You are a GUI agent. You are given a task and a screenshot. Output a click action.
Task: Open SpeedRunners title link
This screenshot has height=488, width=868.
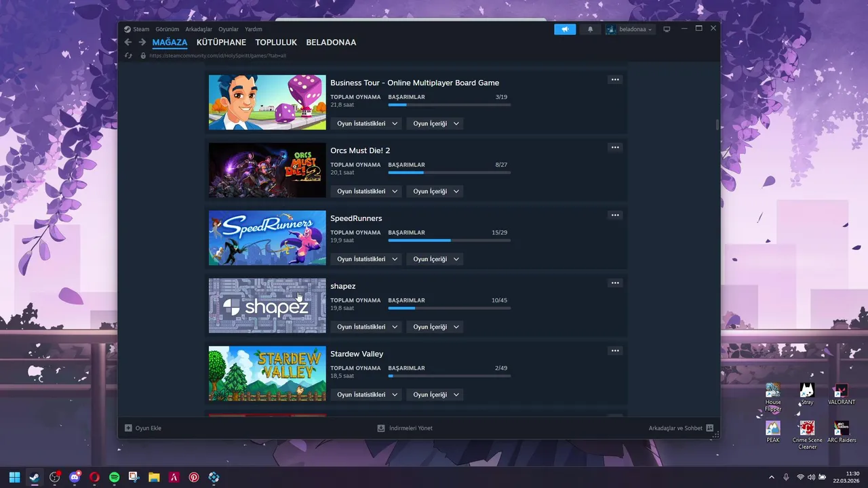pos(356,218)
